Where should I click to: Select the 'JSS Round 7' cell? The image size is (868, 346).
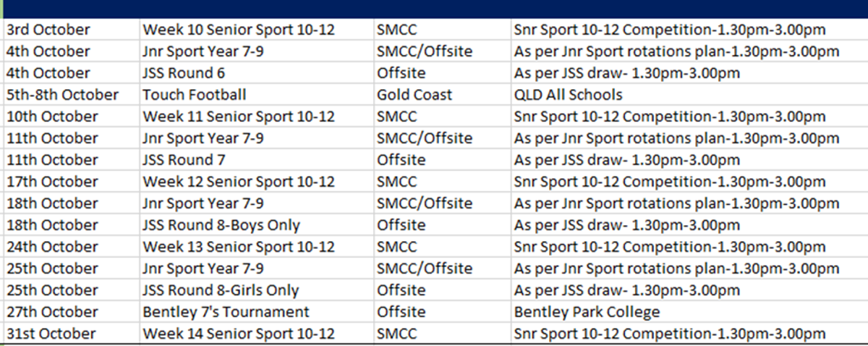click(x=188, y=160)
